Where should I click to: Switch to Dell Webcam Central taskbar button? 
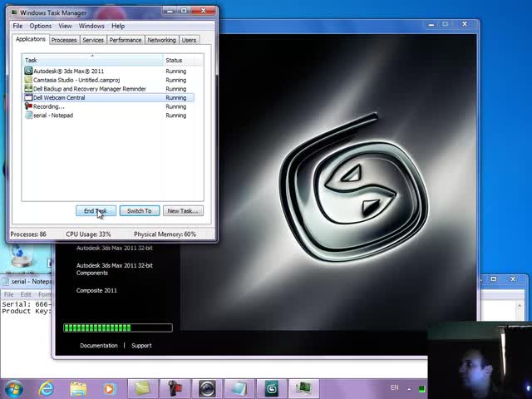pyautogui.click(x=207, y=389)
